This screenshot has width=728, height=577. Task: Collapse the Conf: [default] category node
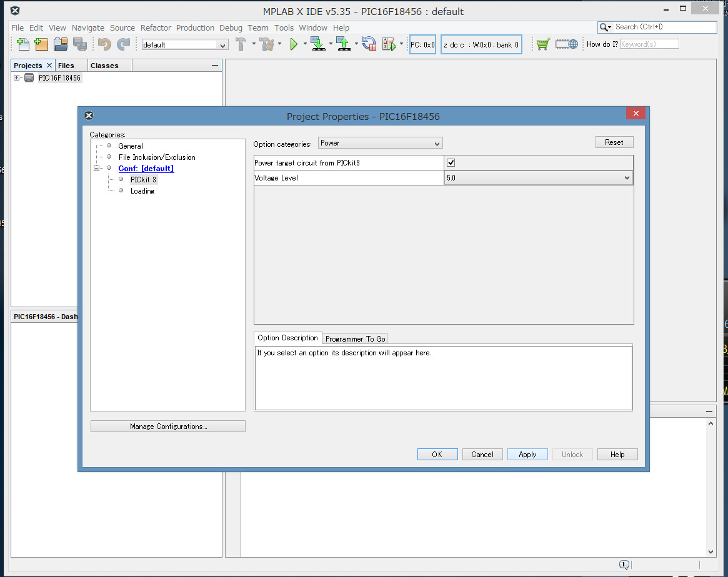pyautogui.click(x=97, y=169)
